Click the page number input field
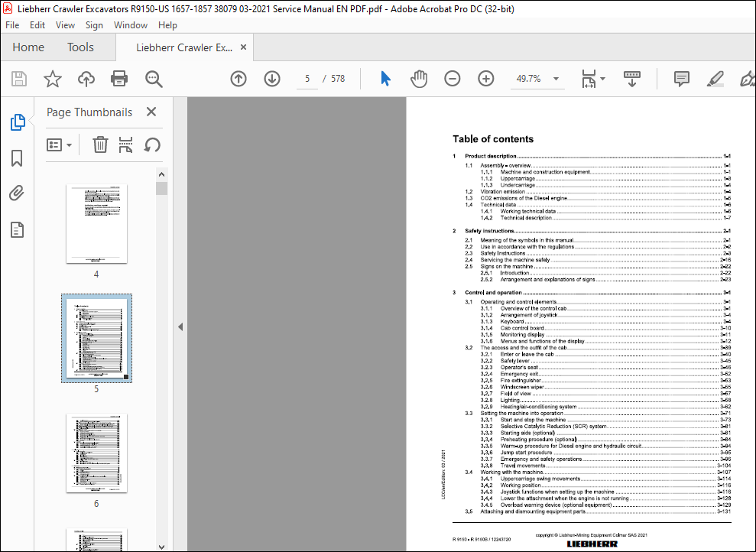The width and height of the screenshot is (756, 552). coord(307,79)
